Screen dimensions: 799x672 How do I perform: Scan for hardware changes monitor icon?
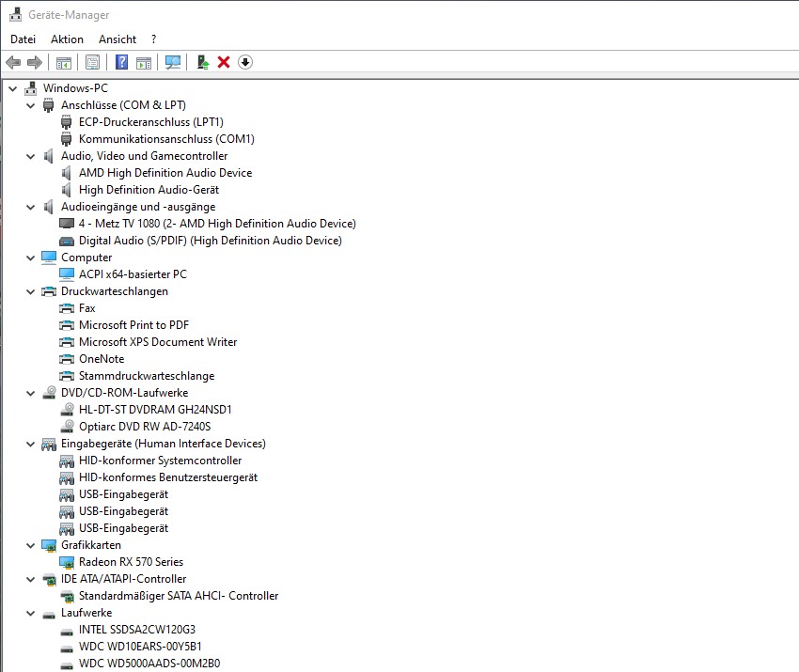173,63
